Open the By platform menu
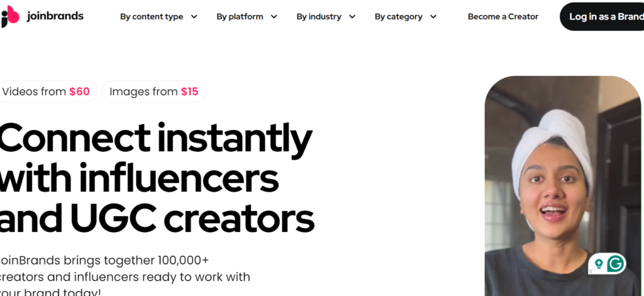This screenshot has height=296, width=644. 240,17
